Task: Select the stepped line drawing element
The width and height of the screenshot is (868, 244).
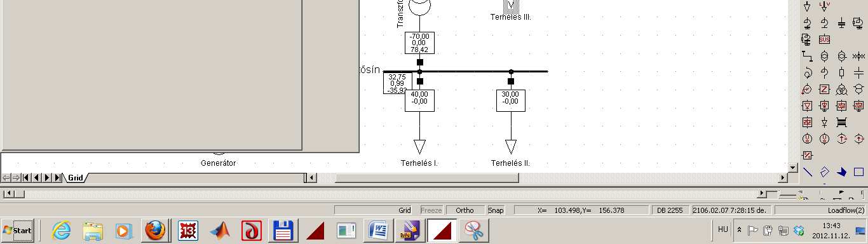Action: [807, 56]
